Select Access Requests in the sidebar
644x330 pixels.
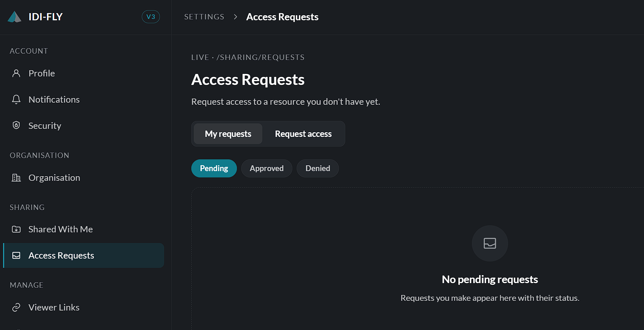(x=83, y=255)
